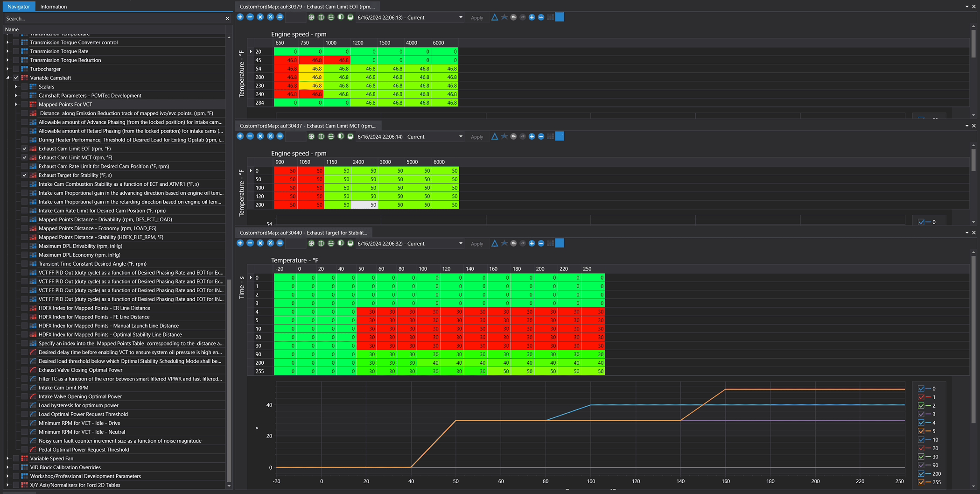Expand the Mapped Points For VCT node
Screen dimensions: 980x494
16,105
